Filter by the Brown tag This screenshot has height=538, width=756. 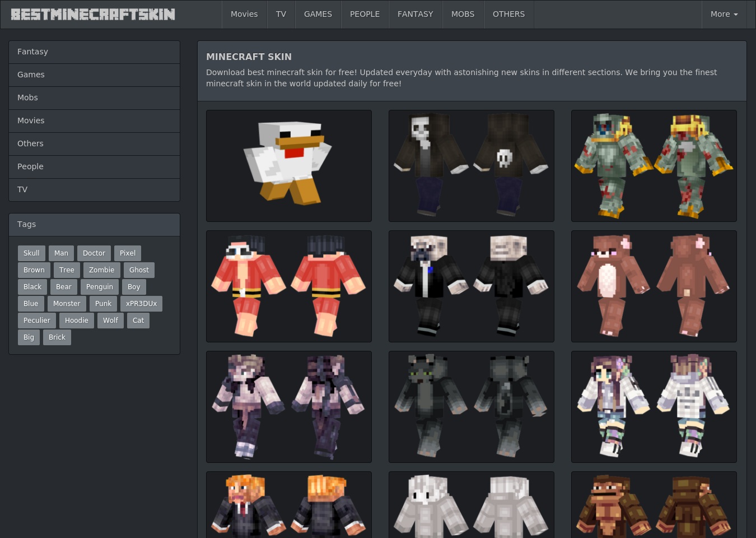tap(34, 270)
